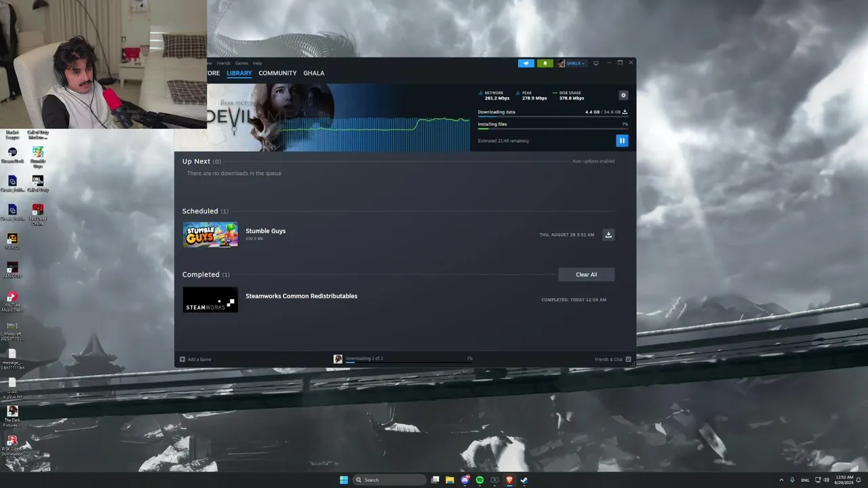Open the green notifications bell
The width and height of the screenshot is (868, 488).
[x=545, y=63]
